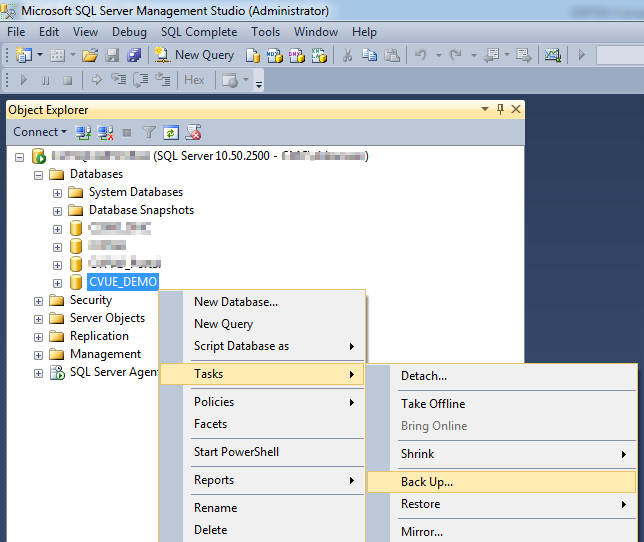The width and height of the screenshot is (644, 542).
Task: Expand the System Databases folder
Action: coord(57,192)
